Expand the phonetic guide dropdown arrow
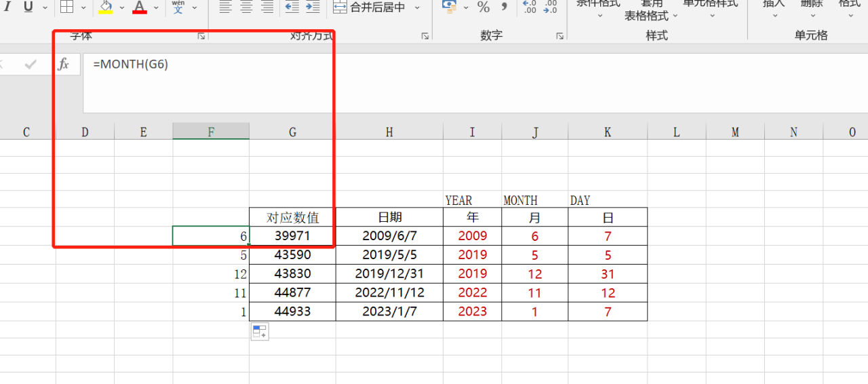The width and height of the screenshot is (868, 384). pos(195,7)
